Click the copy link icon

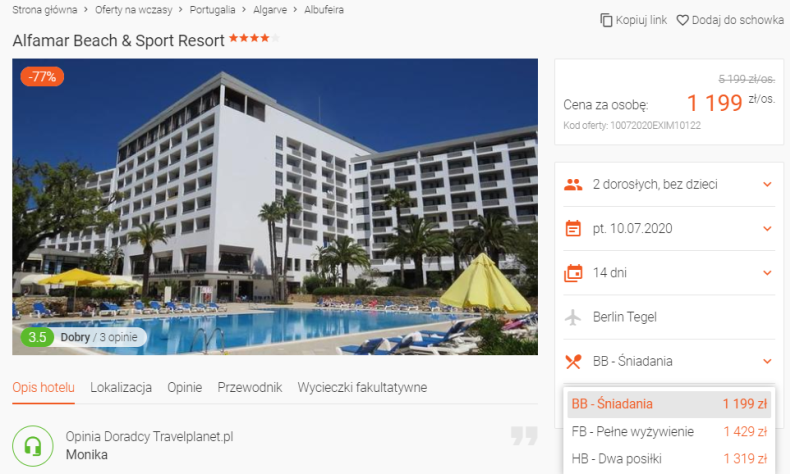606,20
